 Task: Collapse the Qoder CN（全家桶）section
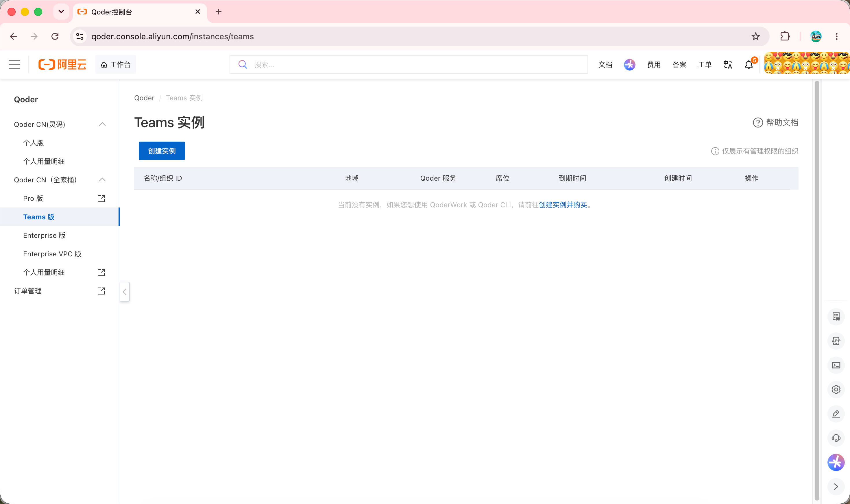coord(102,180)
